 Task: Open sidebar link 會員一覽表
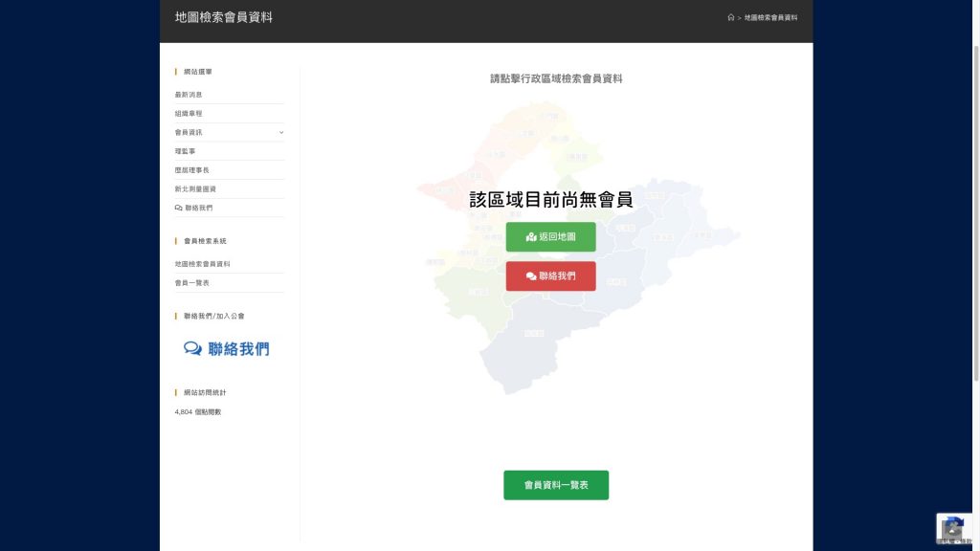(191, 283)
